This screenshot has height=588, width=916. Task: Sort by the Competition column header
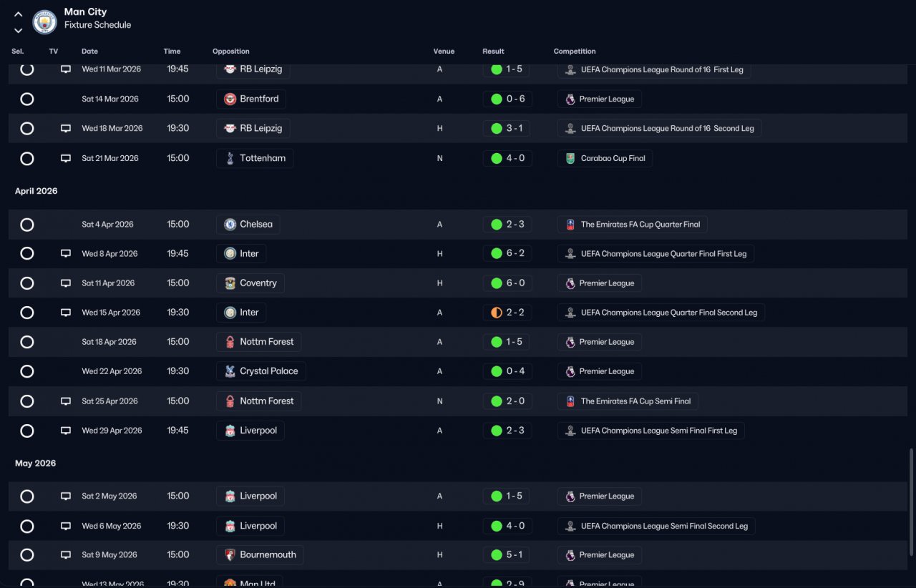pyautogui.click(x=575, y=52)
